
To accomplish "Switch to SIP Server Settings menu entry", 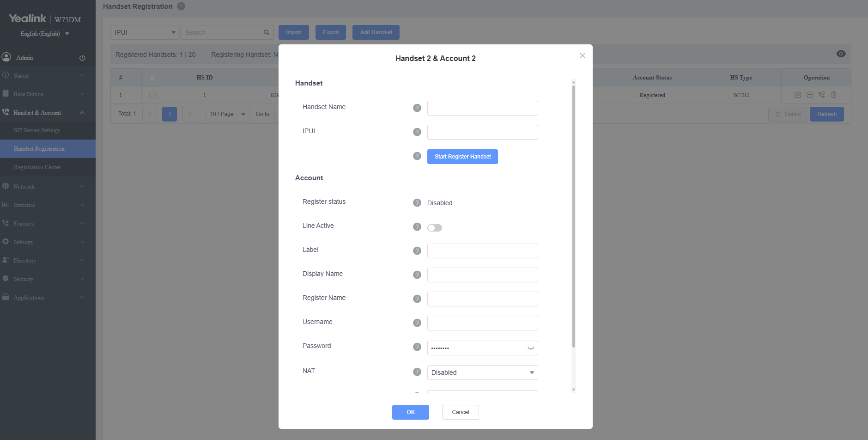I will [x=36, y=130].
